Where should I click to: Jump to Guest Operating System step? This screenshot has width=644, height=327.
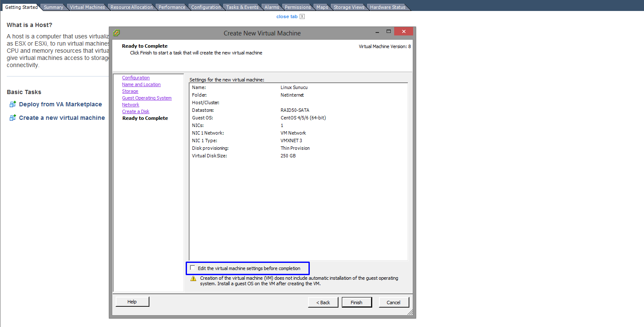[x=146, y=98]
